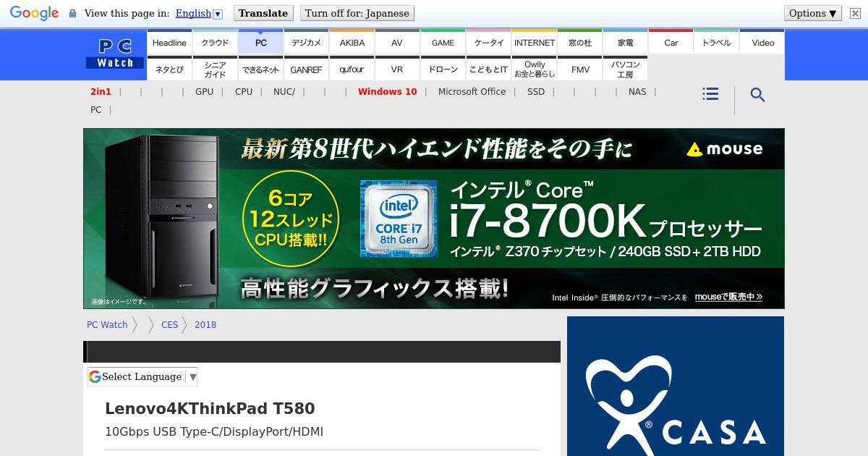
Task: Follow the Windows 10 topic link
Action: click(387, 91)
